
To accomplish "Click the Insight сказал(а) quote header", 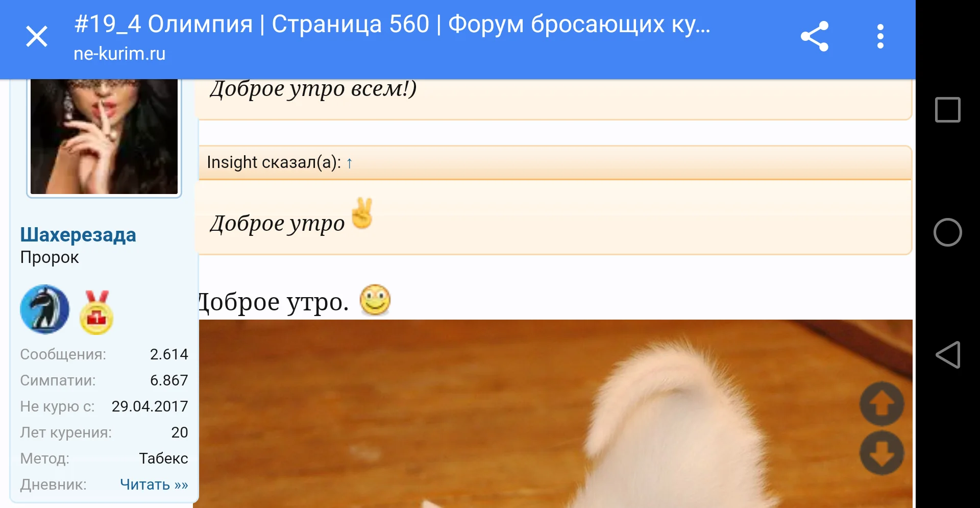I will coord(555,163).
